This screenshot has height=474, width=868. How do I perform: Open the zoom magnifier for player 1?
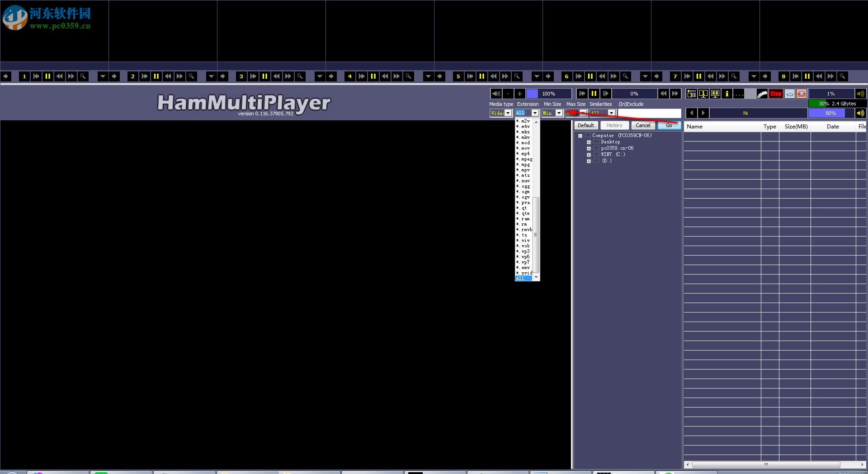pyautogui.click(x=83, y=76)
